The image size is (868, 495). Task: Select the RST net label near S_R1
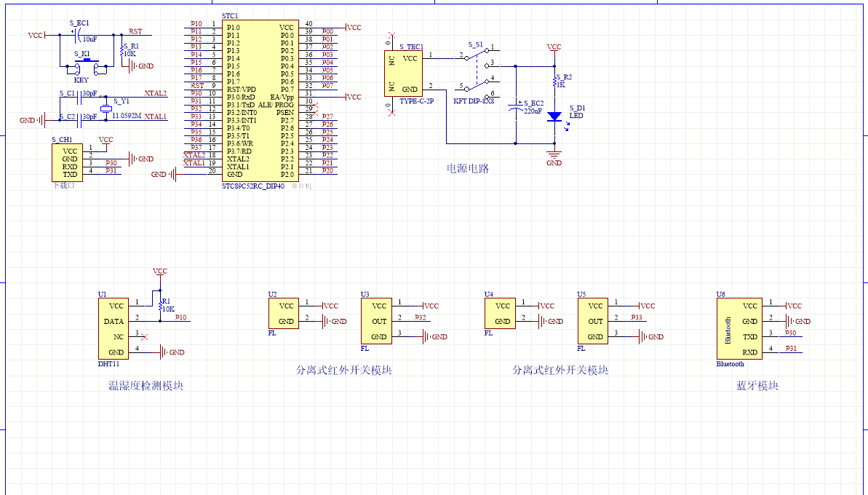135,31
